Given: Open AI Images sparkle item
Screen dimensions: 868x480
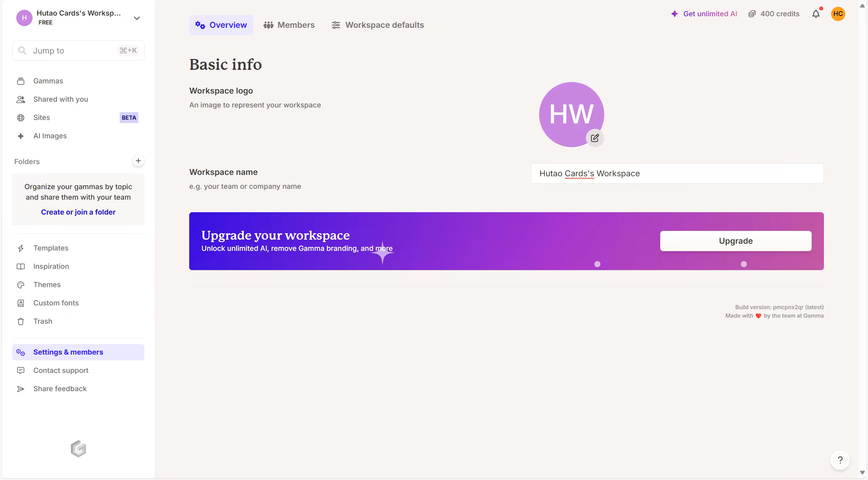Looking at the screenshot, I should 50,136.
